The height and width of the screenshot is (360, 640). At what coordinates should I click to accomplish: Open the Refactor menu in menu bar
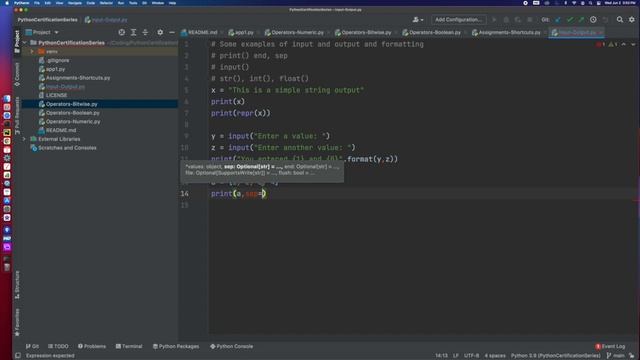[106, 3]
